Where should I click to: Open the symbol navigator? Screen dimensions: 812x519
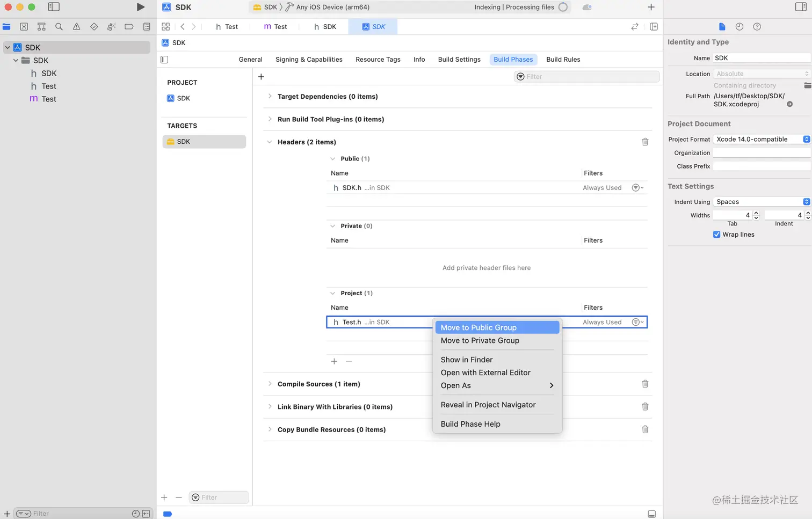click(x=41, y=27)
